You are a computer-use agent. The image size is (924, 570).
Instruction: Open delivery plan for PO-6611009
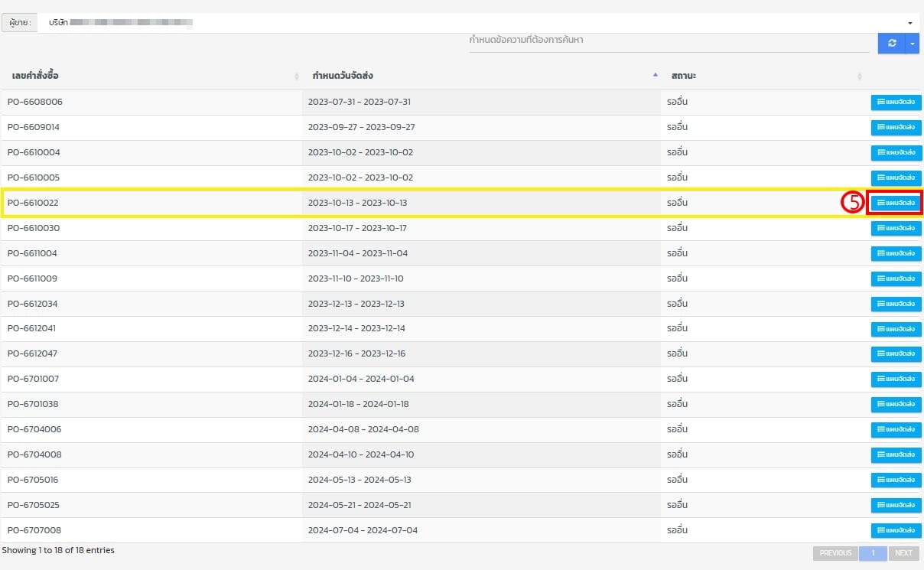[x=896, y=278]
